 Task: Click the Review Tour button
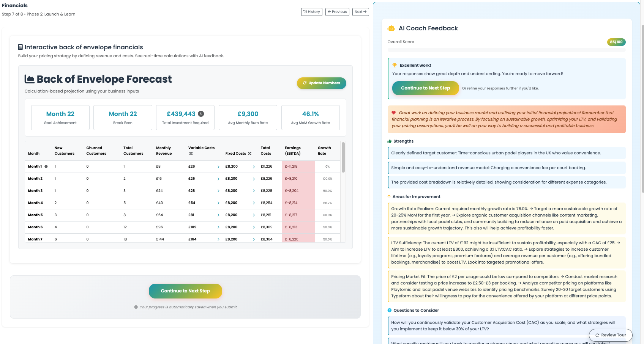[611, 335]
